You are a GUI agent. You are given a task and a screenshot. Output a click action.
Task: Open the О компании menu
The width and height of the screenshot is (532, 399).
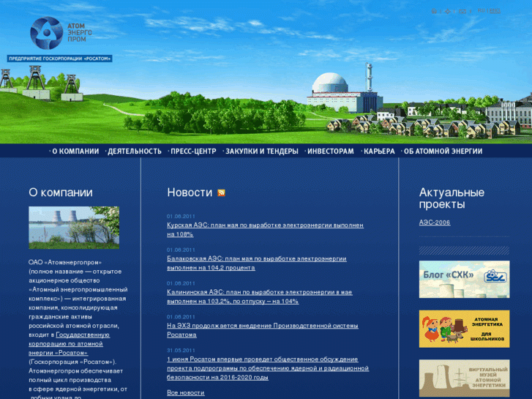(x=75, y=151)
